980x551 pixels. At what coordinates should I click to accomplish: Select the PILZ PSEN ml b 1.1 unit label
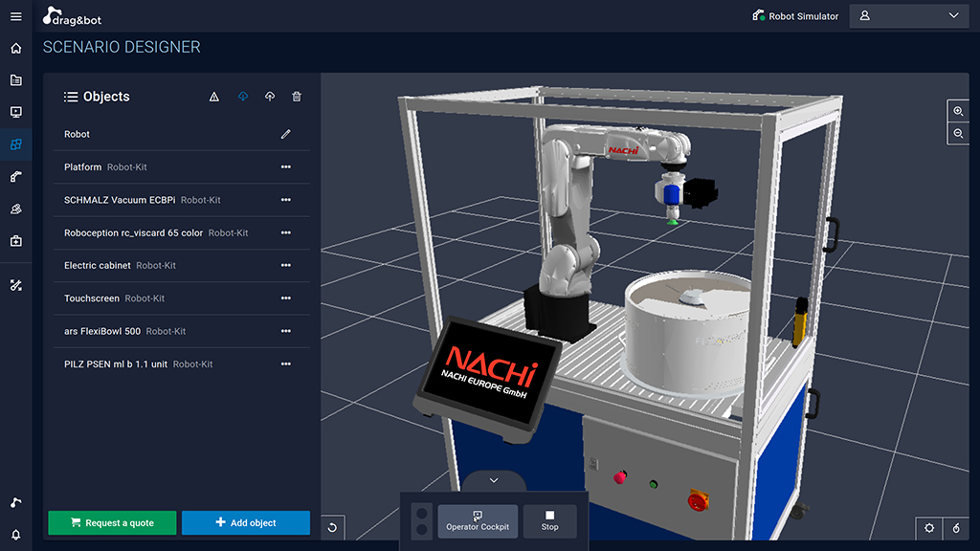coord(116,364)
